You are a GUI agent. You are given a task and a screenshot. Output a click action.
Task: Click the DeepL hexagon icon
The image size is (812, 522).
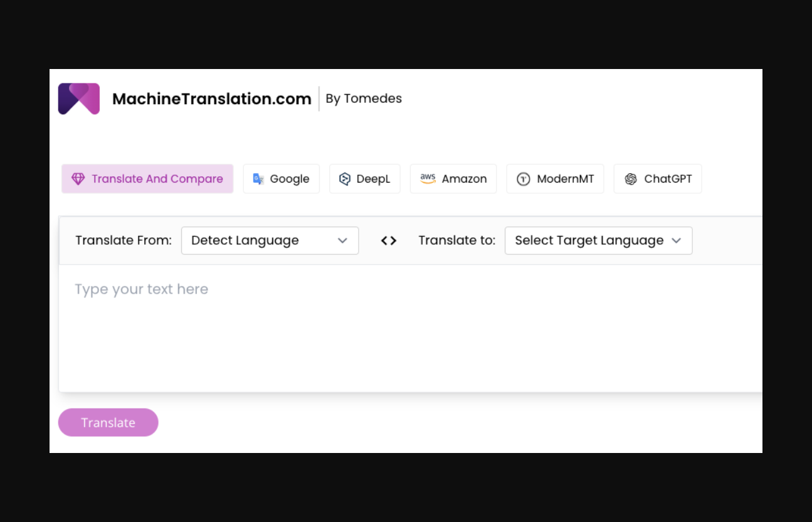(344, 179)
